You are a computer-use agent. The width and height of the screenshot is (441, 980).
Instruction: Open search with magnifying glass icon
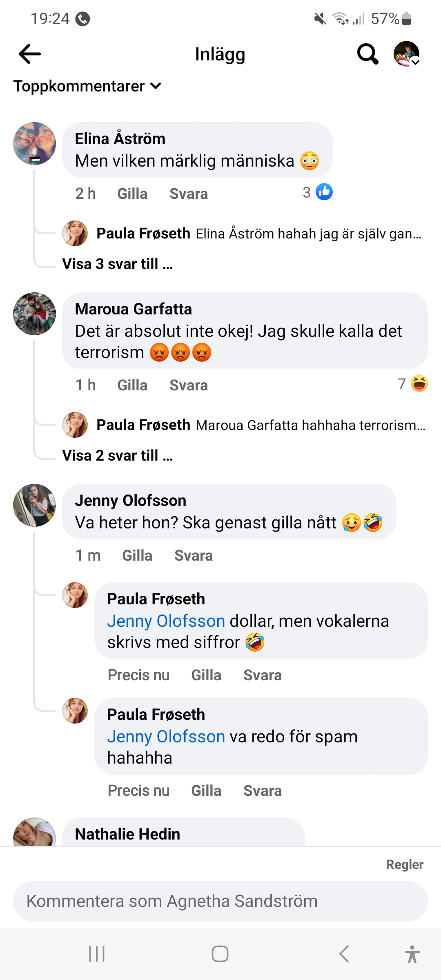tap(367, 54)
